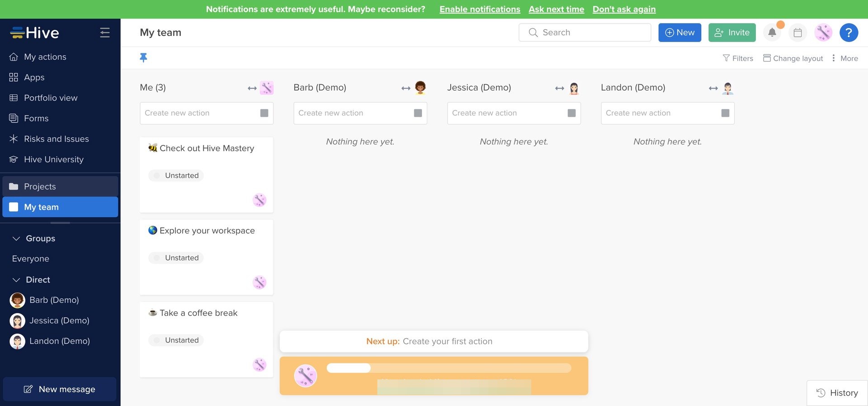Toggle status on Take a coffee break
Viewport: 868px width, 406px height.
click(176, 340)
